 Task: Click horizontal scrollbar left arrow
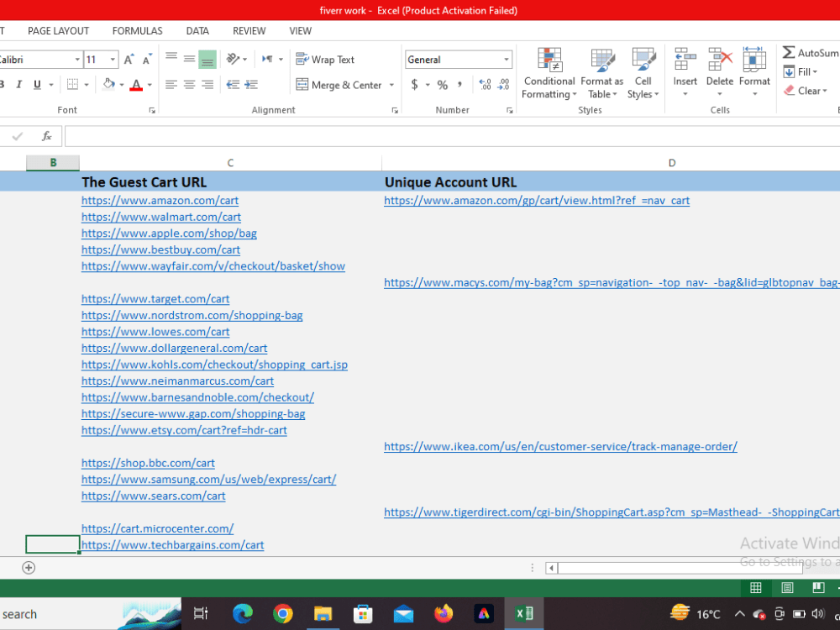[x=551, y=568]
